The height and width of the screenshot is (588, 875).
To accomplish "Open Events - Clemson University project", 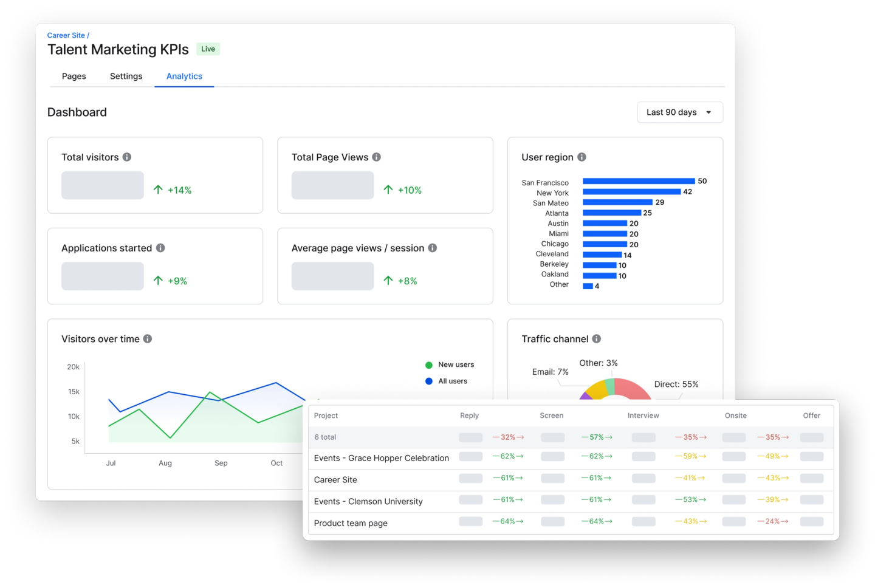I will [368, 502].
